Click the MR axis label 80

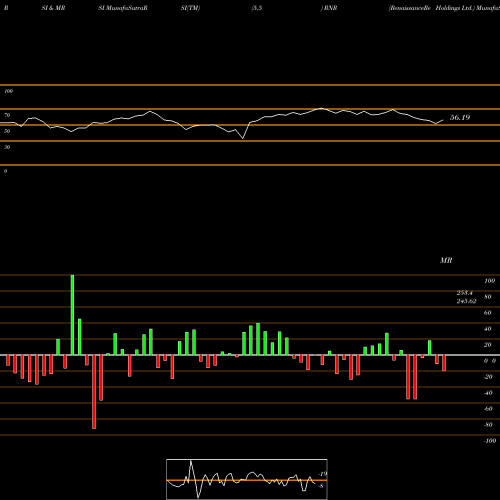tap(488, 297)
